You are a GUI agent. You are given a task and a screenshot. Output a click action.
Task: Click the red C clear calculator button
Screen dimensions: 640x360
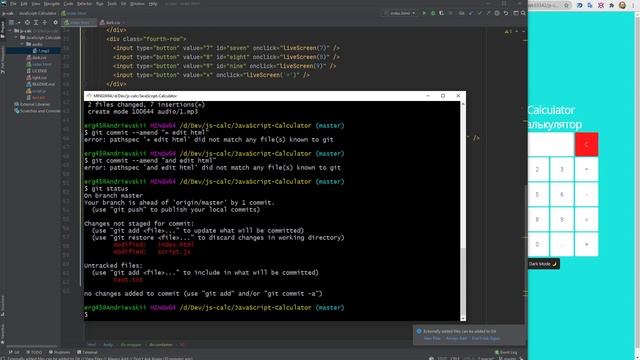click(587, 144)
